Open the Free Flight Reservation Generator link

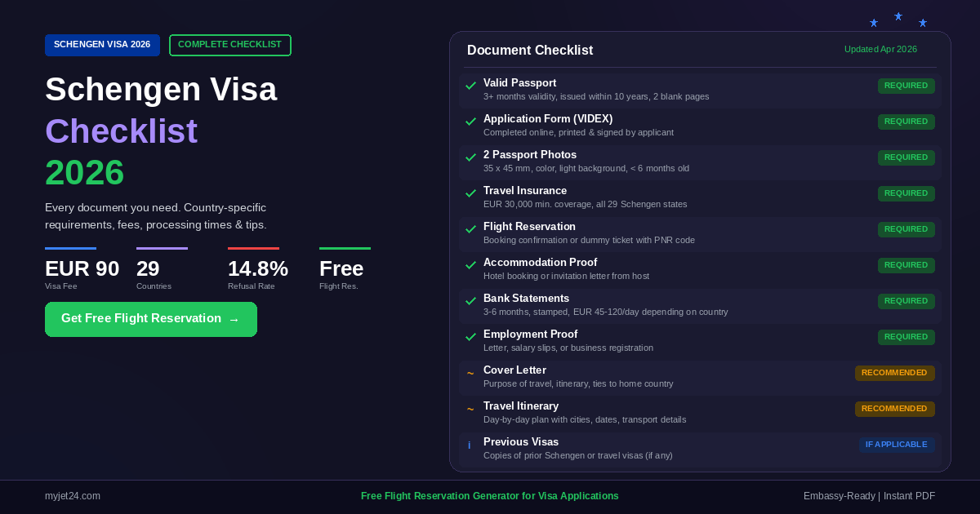[490, 495]
